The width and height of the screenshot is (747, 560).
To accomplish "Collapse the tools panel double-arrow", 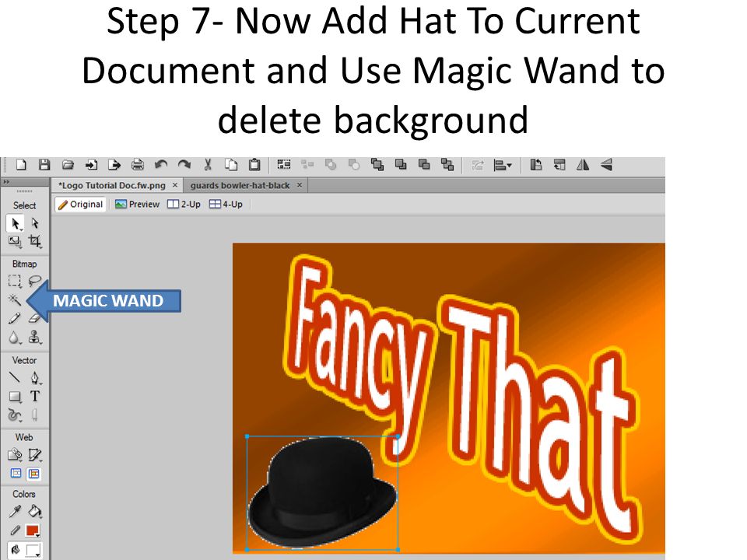I will coord(6,182).
